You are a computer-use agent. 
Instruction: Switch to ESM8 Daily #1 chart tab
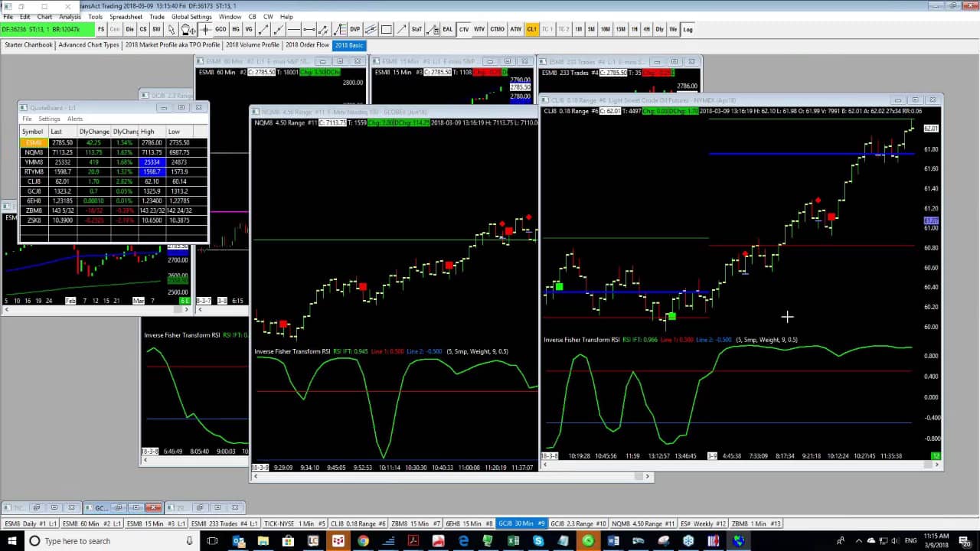pyautogui.click(x=31, y=523)
